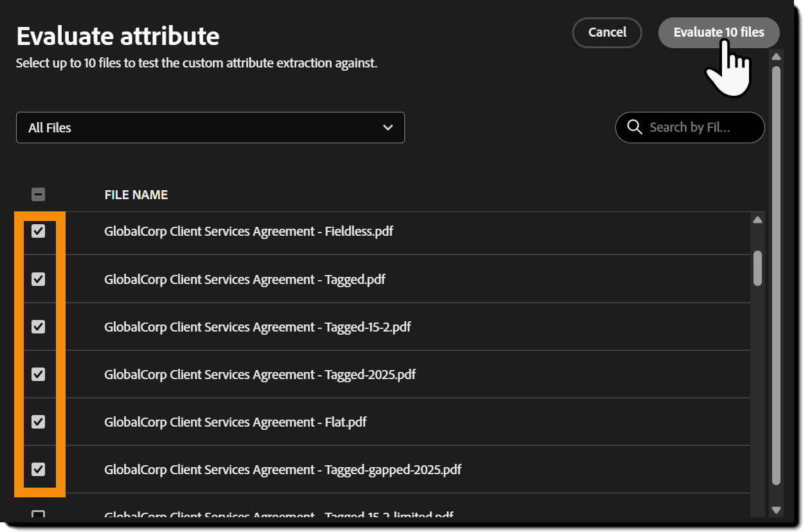This screenshot has width=803, height=532.
Task: Uncheck the Tagged.pdf file checkbox
Action: pos(38,278)
